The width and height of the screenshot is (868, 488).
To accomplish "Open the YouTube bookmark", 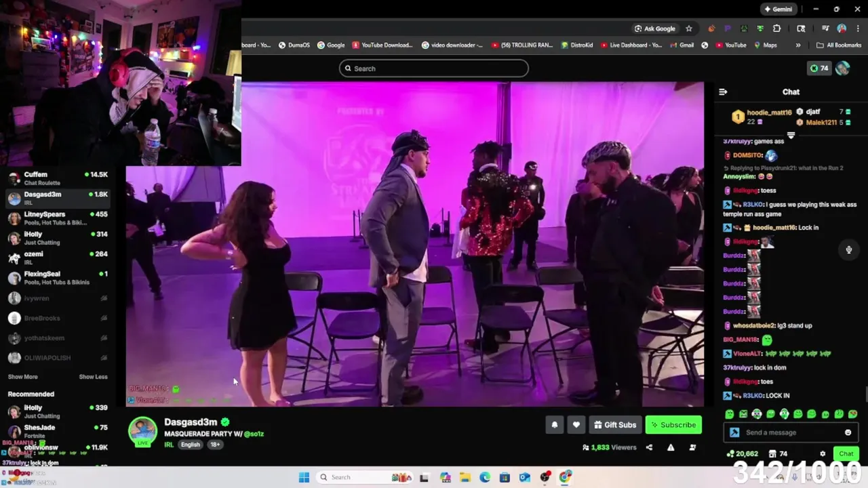I will pyautogui.click(x=730, y=45).
